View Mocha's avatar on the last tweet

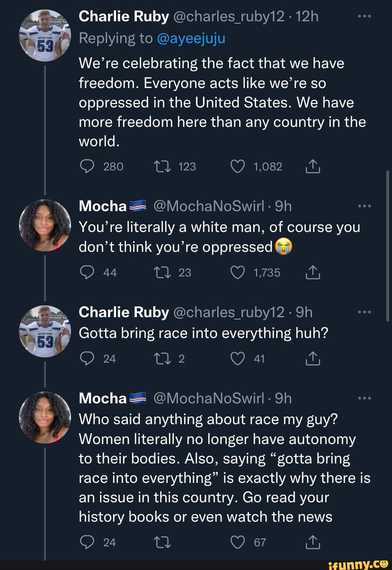tap(45, 417)
